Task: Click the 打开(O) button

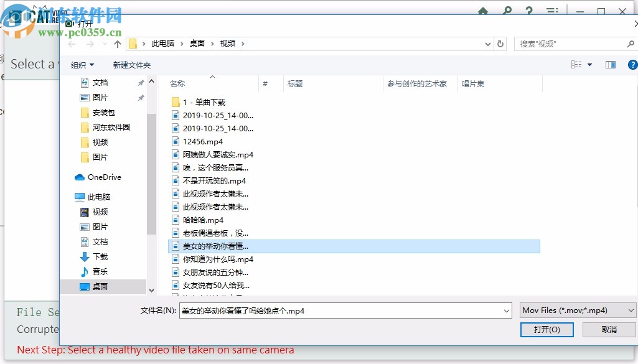Action: click(x=547, y=330)
